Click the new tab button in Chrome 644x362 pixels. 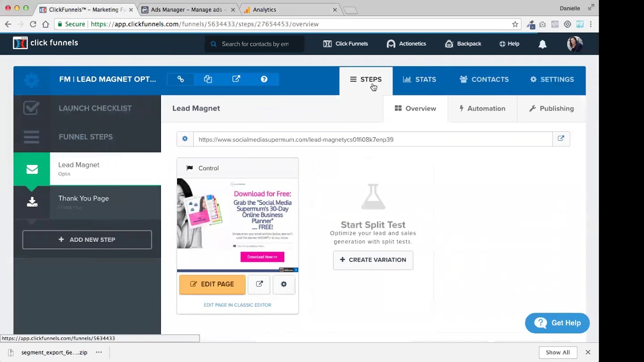(x=350, y=10)
